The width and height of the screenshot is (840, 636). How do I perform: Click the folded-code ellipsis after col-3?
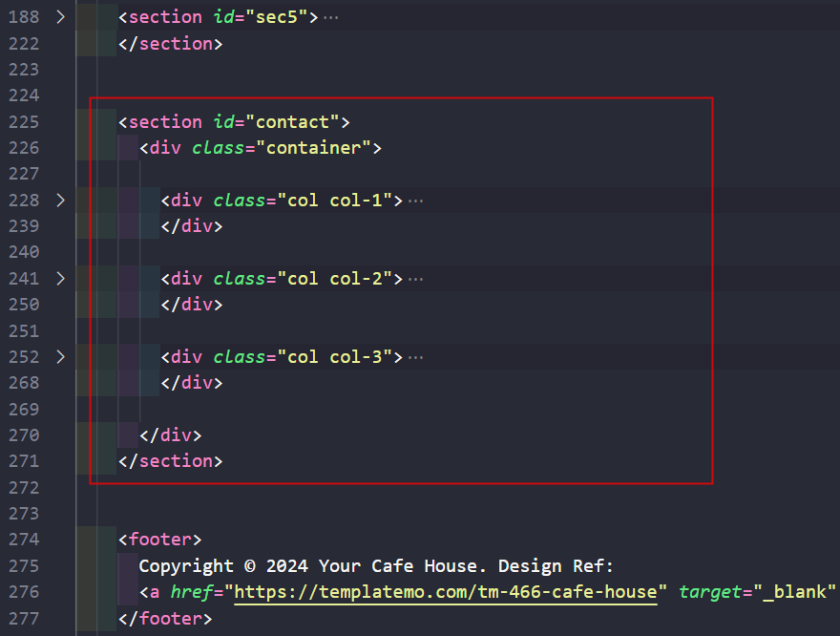[x=415, y=357]
